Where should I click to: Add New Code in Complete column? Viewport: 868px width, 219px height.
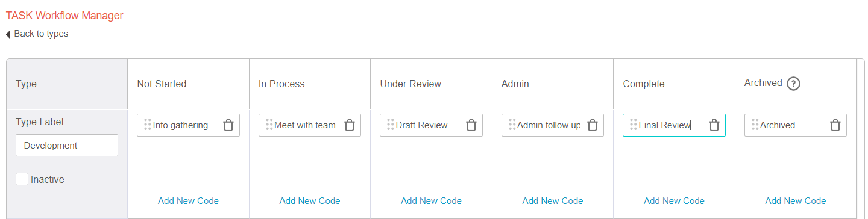pyautogui.click(x=674, y=201)
